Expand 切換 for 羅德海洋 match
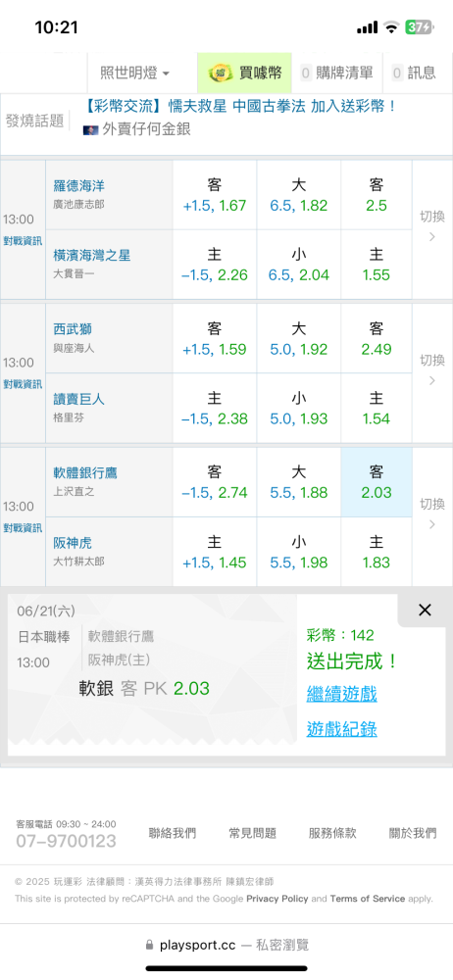The width and height of the screenshot is (453, 980). (432, 226)
